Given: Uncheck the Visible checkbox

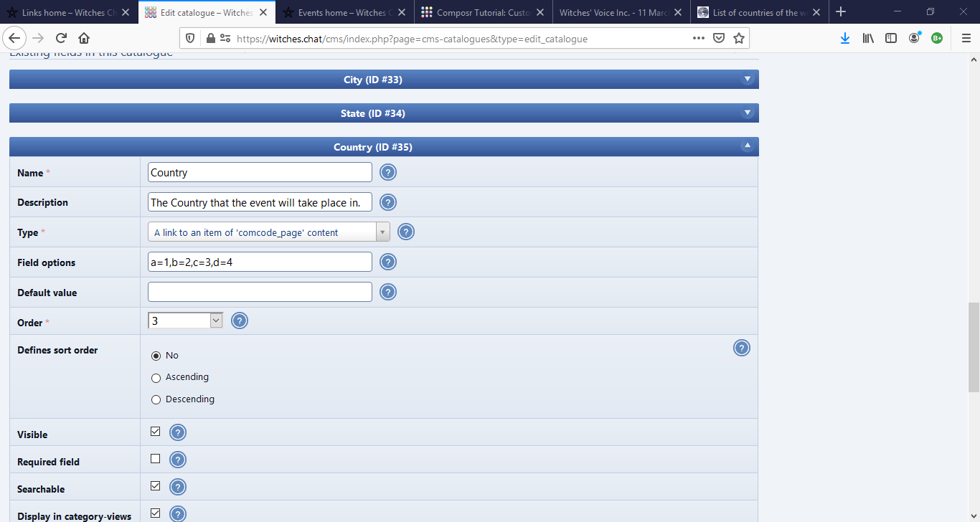Looking at the screenshot, I should (x=155, y=432).
